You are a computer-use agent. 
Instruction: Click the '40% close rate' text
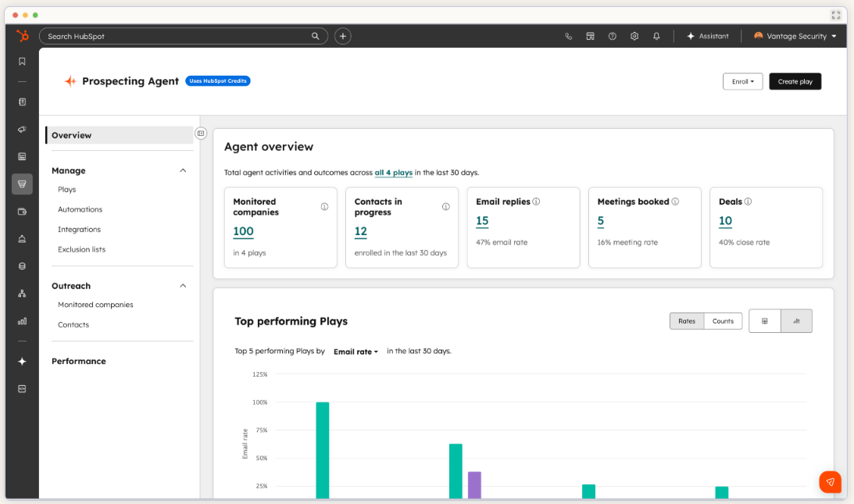point(744,242)
